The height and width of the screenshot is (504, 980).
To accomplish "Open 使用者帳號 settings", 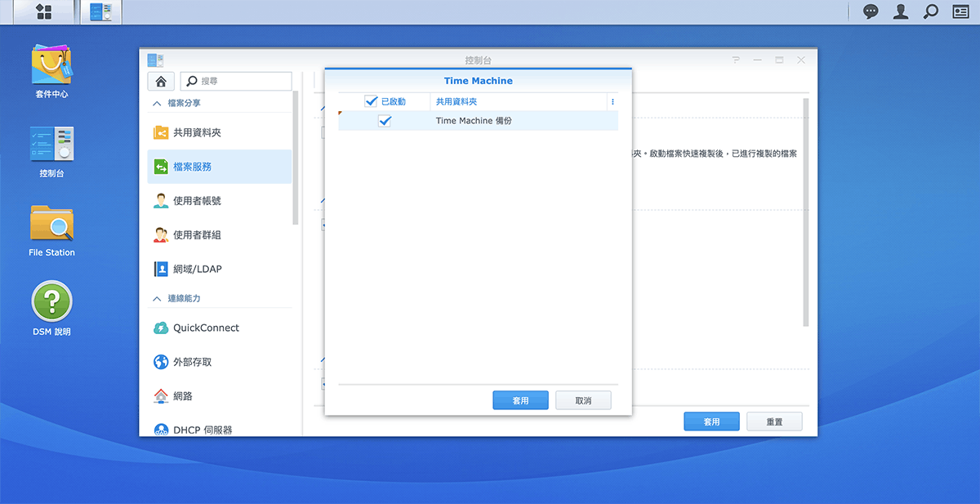I will (219, 201).
